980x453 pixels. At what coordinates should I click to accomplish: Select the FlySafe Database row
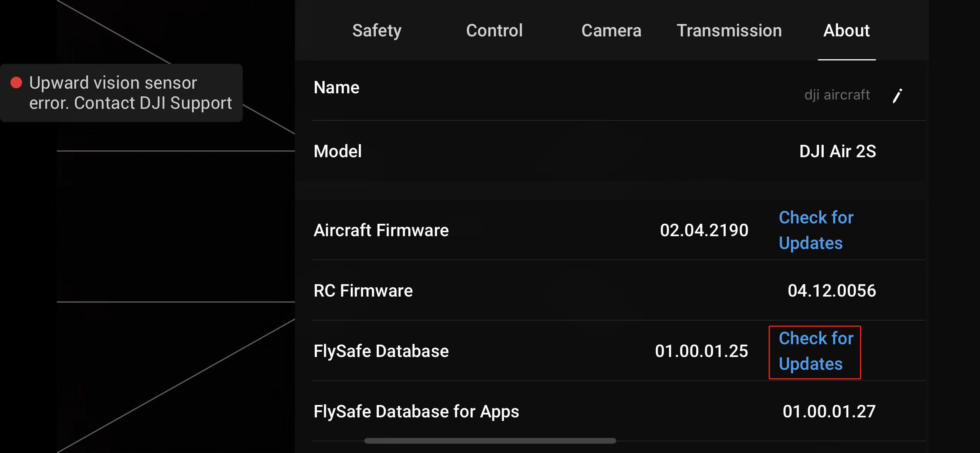coord(381,351)
